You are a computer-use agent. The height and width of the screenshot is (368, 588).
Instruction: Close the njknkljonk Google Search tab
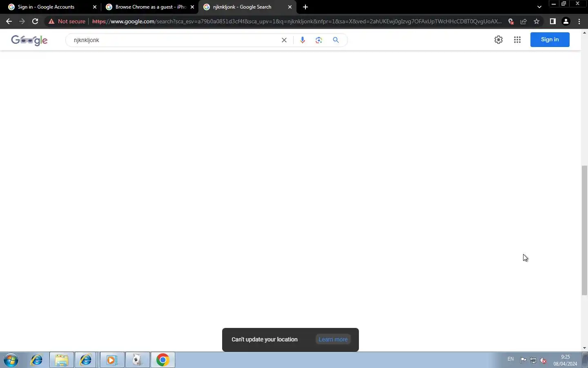[290, 7]
